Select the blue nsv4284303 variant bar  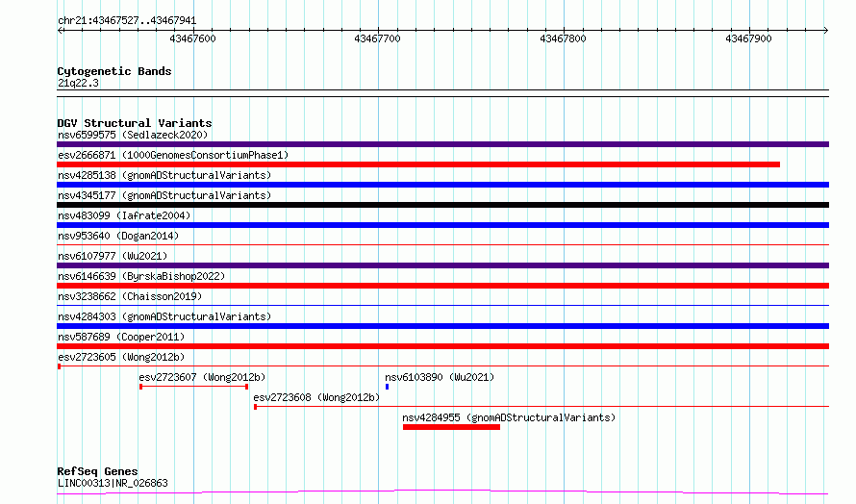[442, 326]
